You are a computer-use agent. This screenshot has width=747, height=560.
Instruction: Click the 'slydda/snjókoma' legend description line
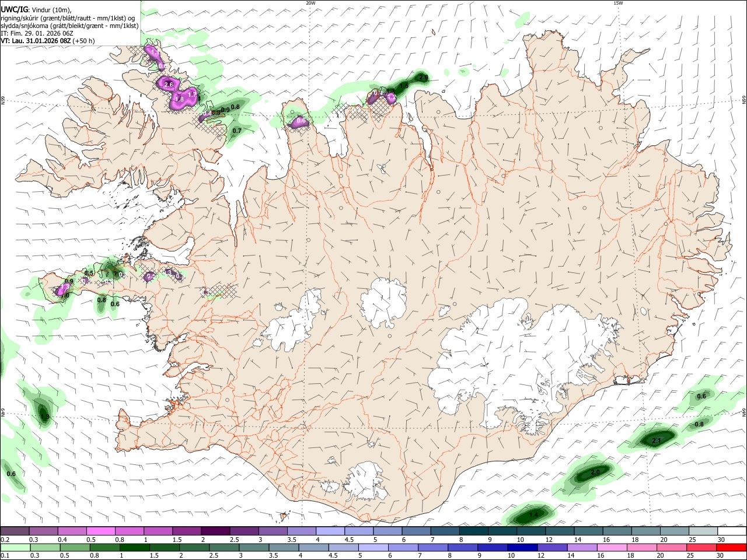click(x=69, y=26)
